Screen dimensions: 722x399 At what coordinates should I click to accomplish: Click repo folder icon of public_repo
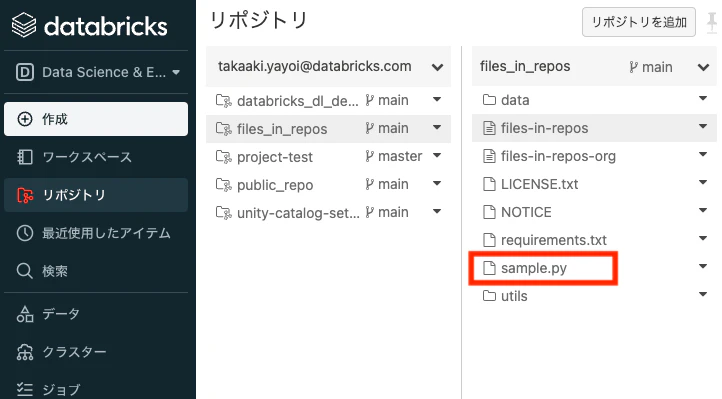click(x=224, y=185)
